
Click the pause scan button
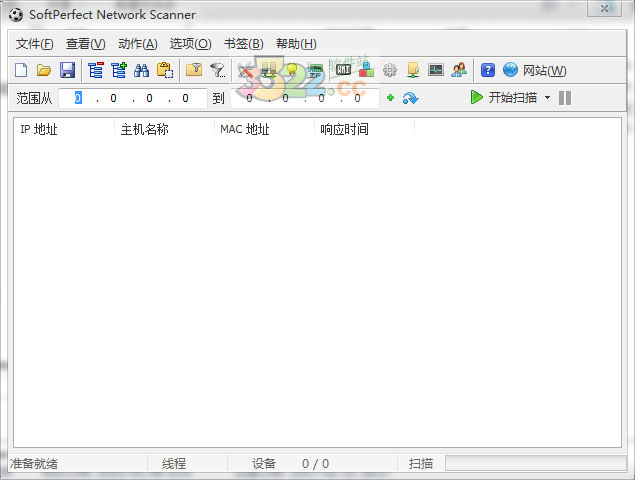[565, 98]
